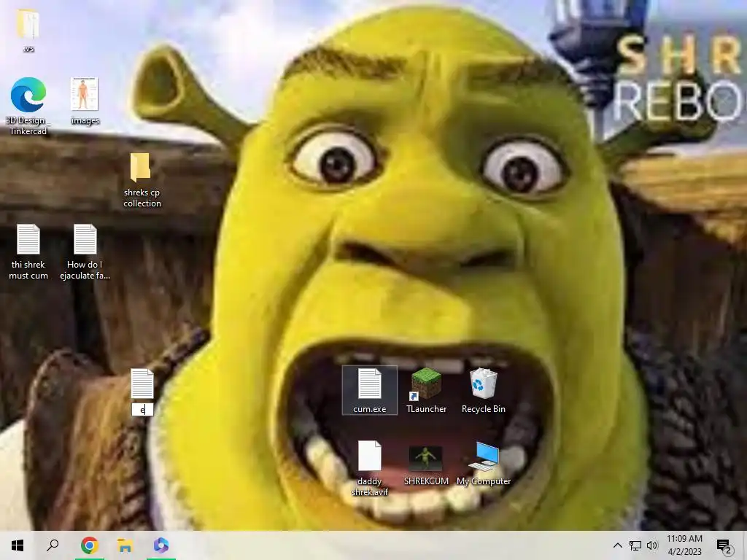Image resolution: width=747 pixels, height=560 pixels.
Task: Select the 'images' picture file thumbnail
Action: [x=85, y=101]
